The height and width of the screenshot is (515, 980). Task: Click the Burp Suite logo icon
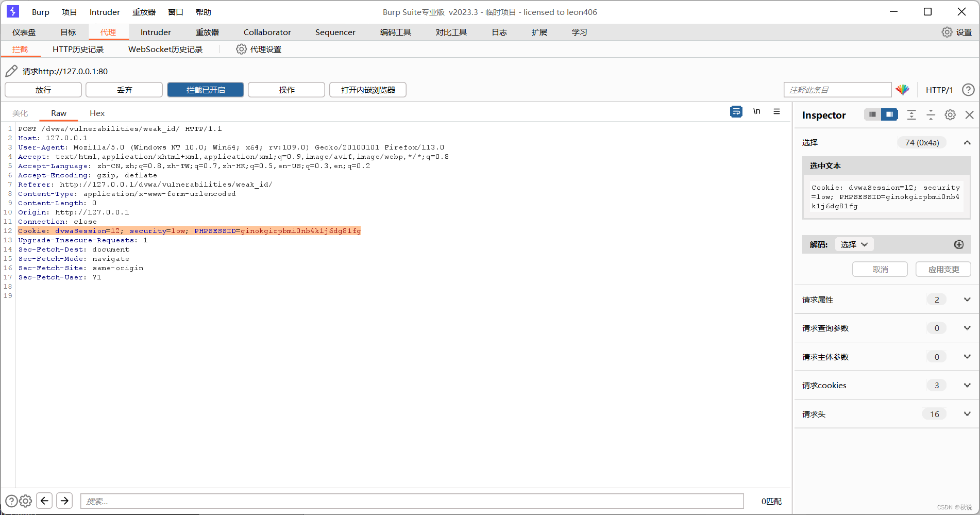click(x=13, y=11)
